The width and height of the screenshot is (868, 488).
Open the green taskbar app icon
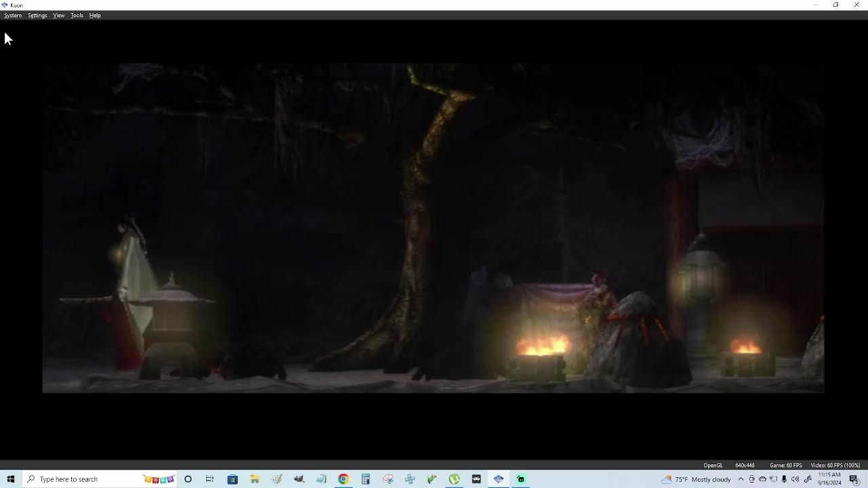[x=521, y=479]
